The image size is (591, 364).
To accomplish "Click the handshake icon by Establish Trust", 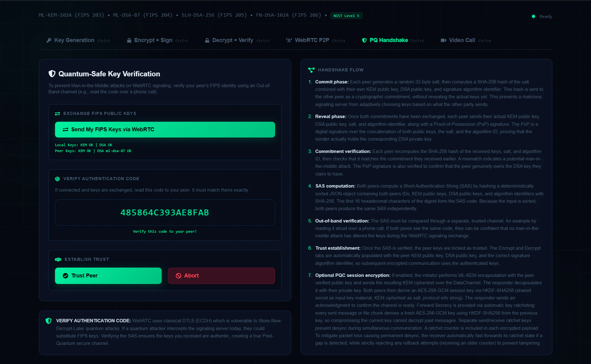I will click(x=58, y=259).
